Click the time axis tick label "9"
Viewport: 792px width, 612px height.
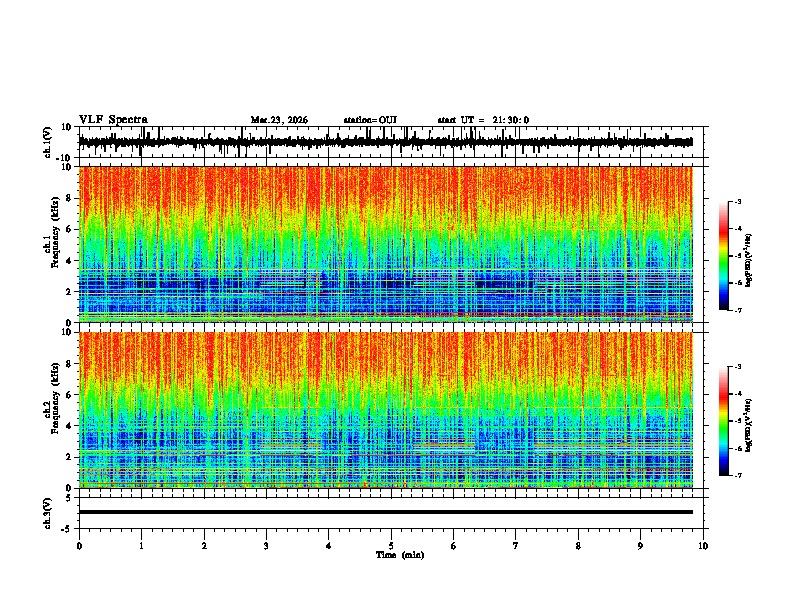coord(640,546)
